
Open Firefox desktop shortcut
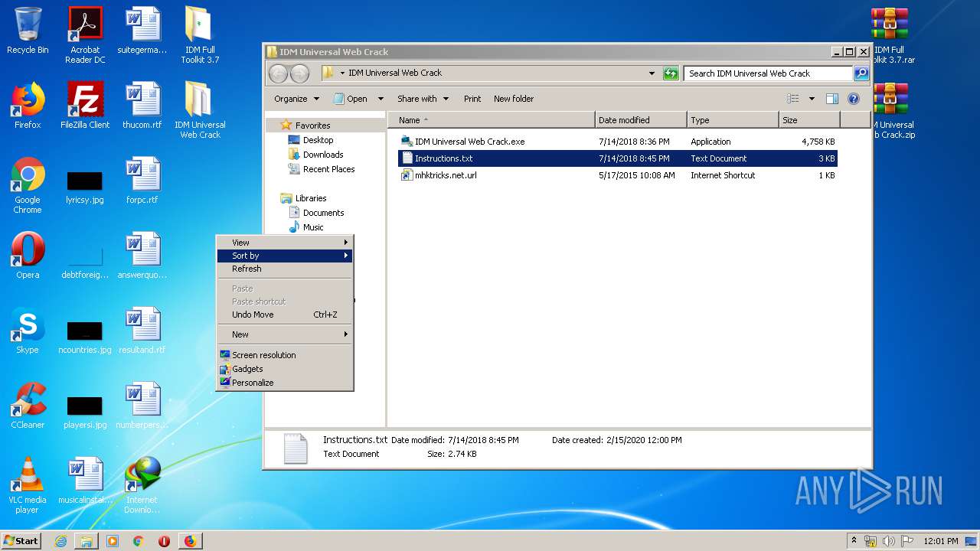pos(28,106)
